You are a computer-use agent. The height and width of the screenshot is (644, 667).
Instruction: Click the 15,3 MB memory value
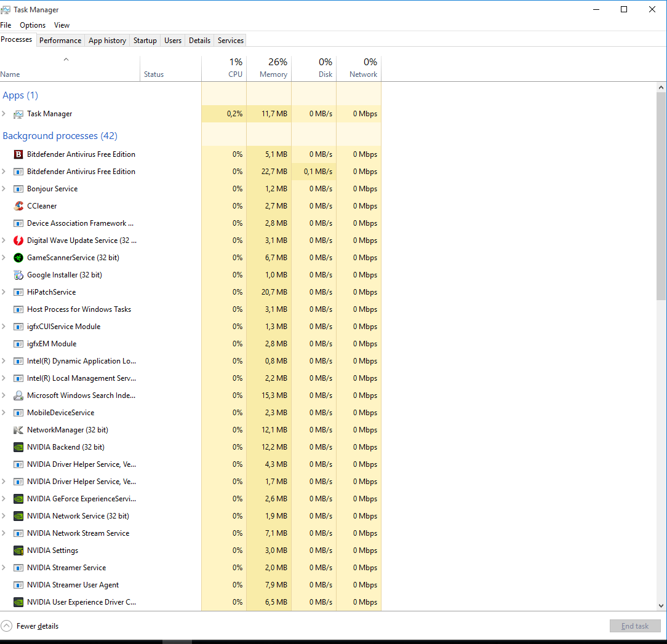pyautogui.click(x=274, y=396)
